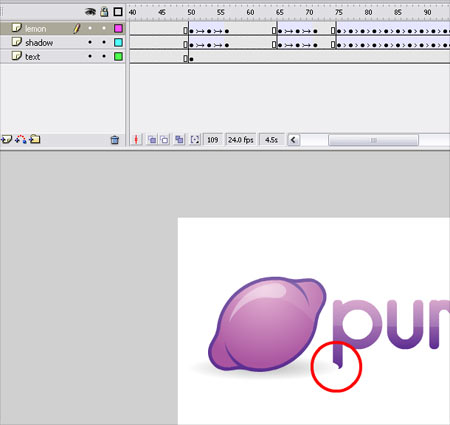Toggle Edit Multiple Frames
Screen dimensions: 450x425
179,139
